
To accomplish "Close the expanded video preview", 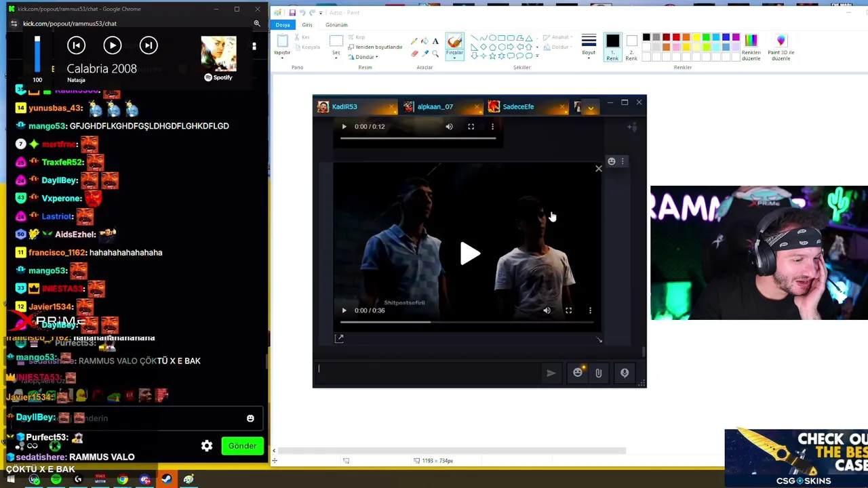I will (x=598, y=168).
